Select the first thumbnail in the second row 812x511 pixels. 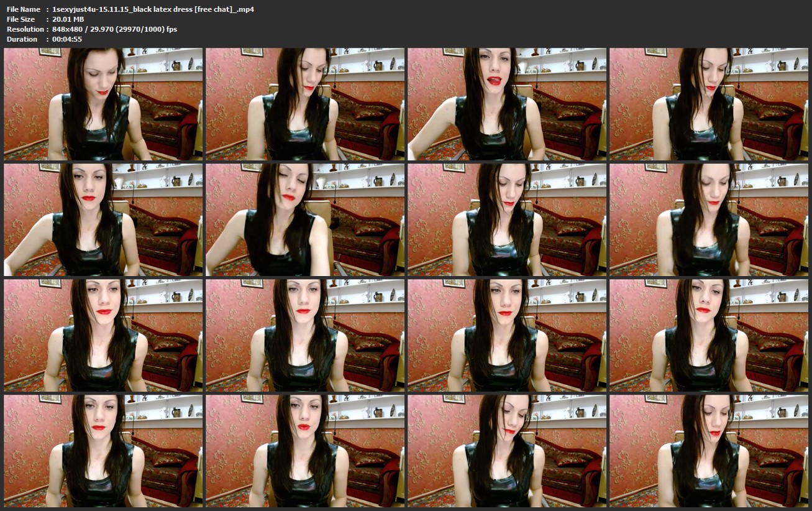click(x=103, y=219)
